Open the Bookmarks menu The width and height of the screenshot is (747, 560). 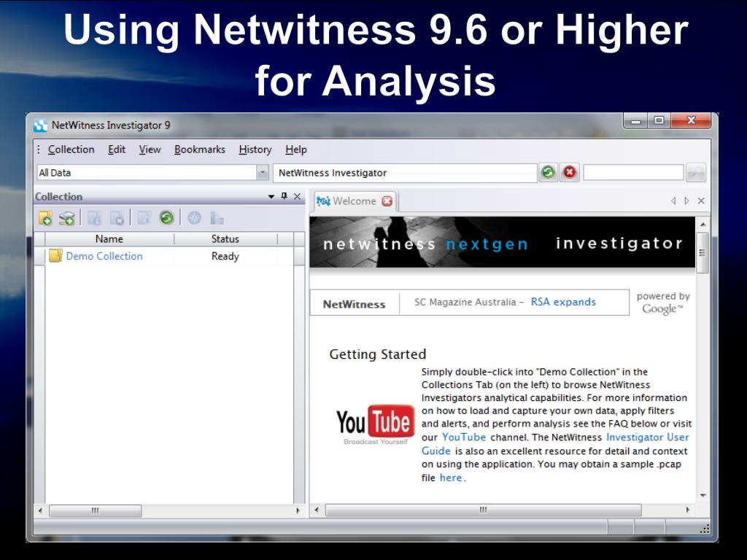200,149
